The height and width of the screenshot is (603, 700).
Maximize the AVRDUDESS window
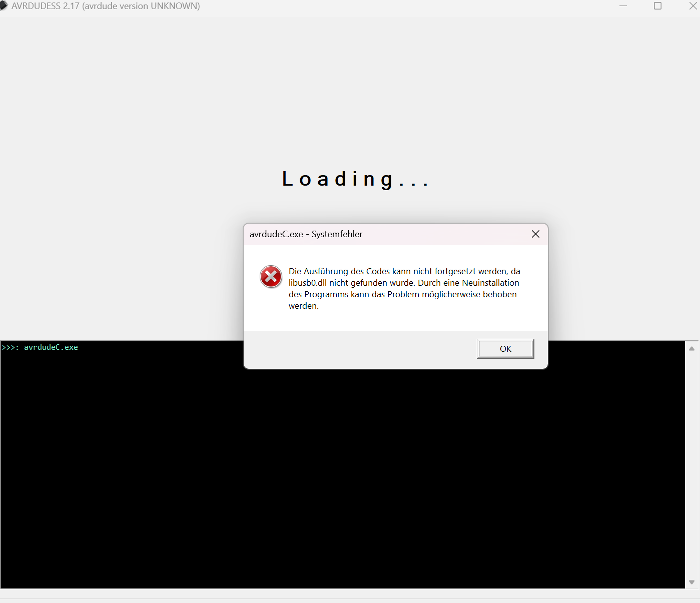pyautogui.click(x=658, y=6)
